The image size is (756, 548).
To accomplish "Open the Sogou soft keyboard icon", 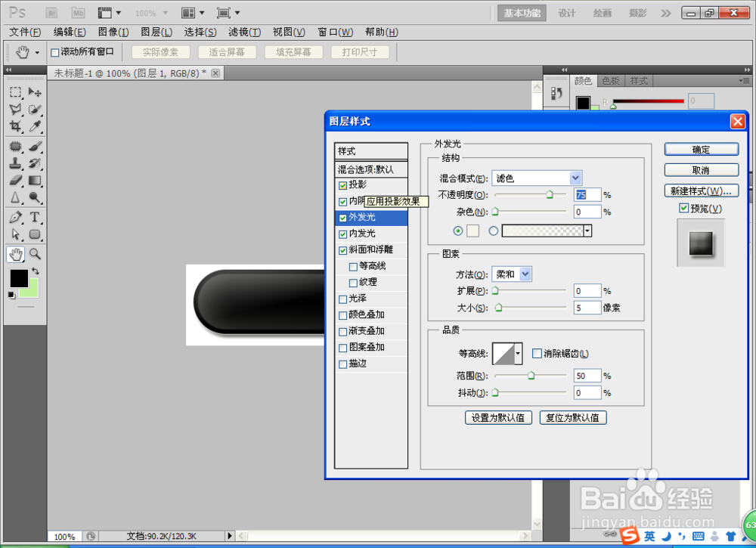I will tap(698, 536).
